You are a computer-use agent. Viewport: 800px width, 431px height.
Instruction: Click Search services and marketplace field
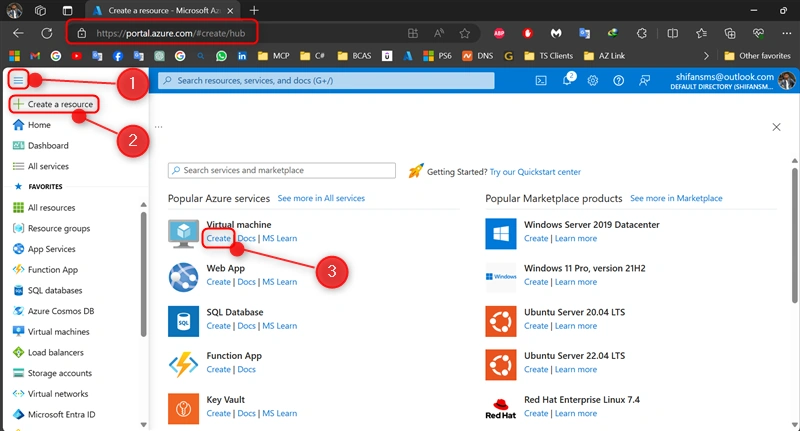[282, 170]
